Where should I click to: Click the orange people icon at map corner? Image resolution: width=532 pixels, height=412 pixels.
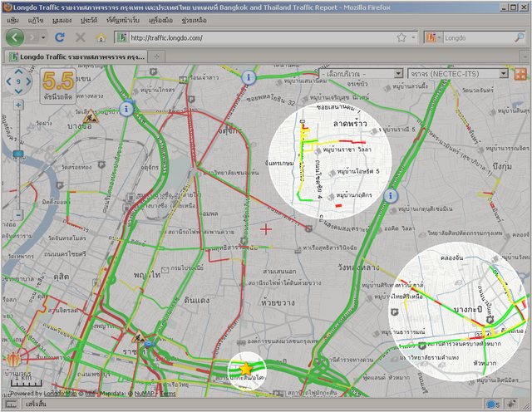pyautogui.click(x=13, y=359)
